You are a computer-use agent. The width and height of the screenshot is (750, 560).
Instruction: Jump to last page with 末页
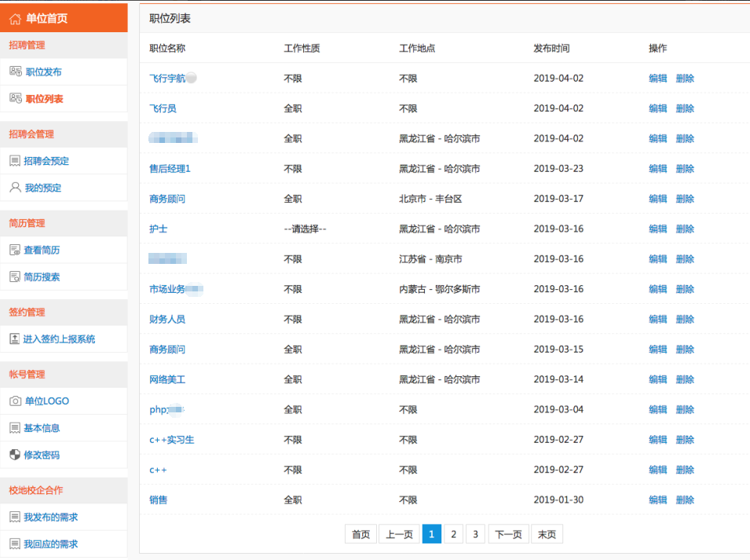tap(547, 534)
